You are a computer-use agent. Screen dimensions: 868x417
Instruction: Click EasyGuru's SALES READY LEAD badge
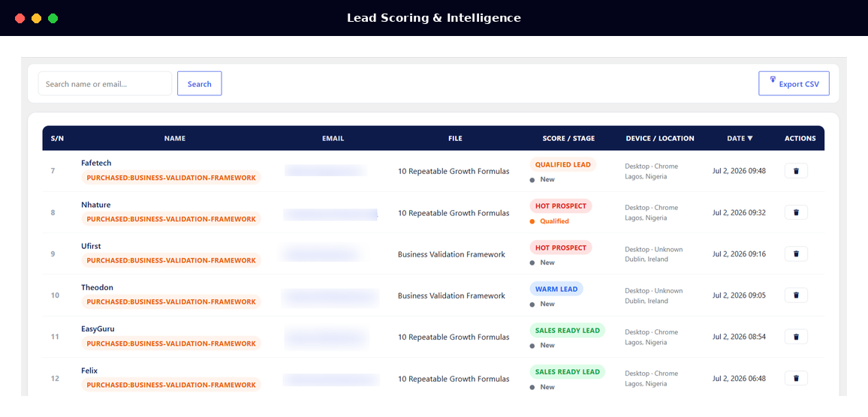click(x=567, y=330)
